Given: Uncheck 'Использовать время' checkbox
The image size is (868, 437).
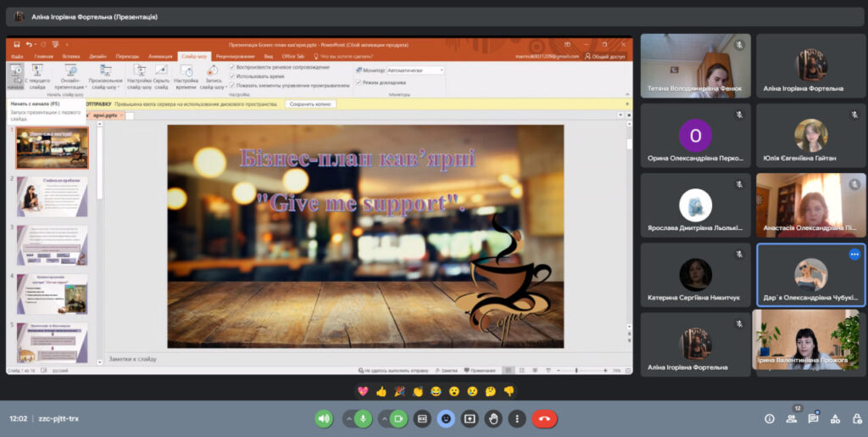Looking at the screenshot, I should point(232,76).
